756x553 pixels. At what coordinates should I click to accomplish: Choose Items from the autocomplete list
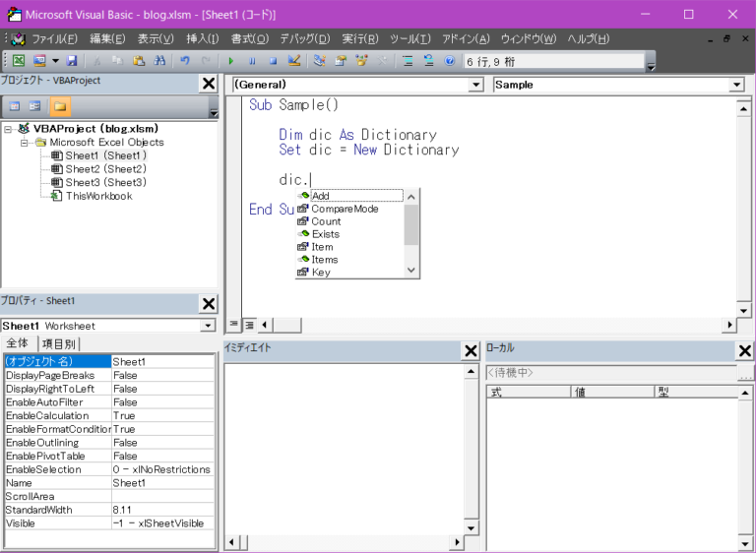click(350, 260)
